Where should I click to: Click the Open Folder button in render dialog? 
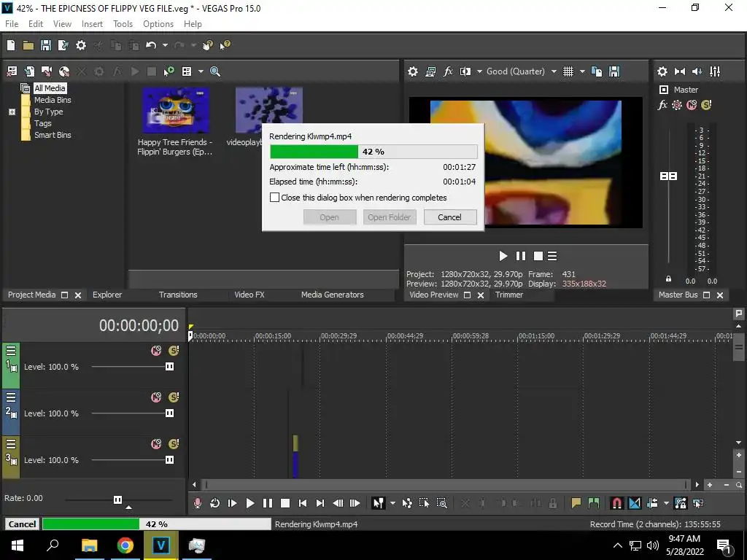tap(390, 217)
